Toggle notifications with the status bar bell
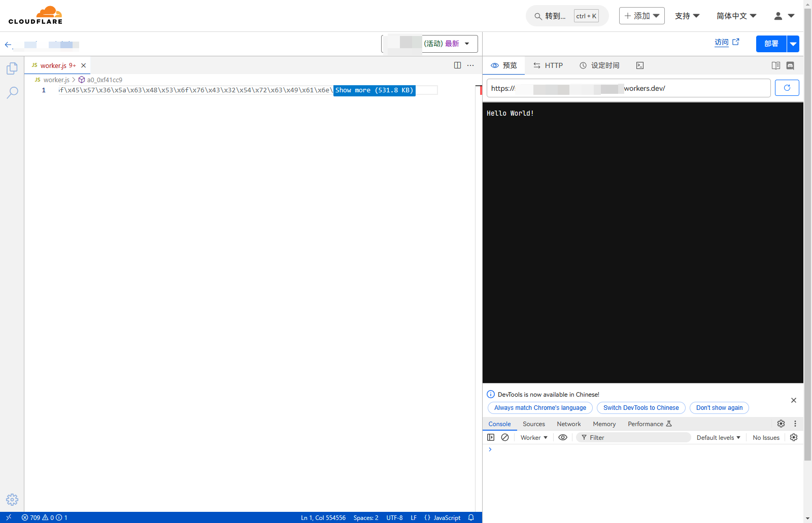 pyautogui.click(x=471, y=517)
